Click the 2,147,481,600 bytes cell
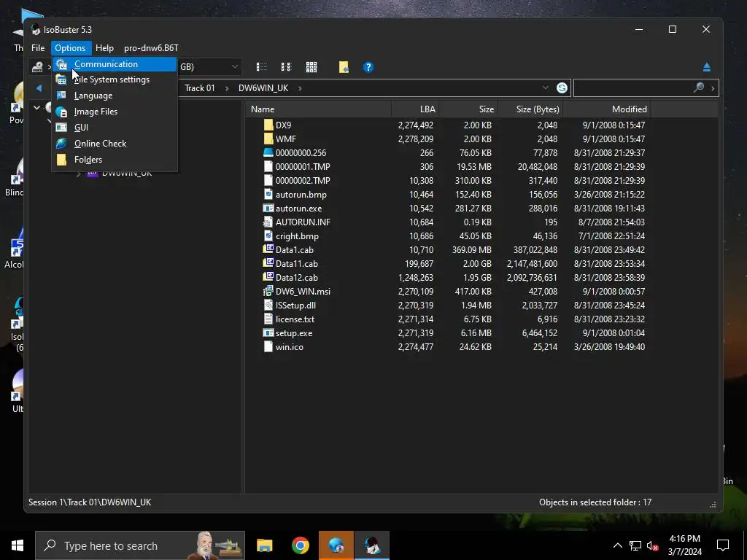The height and width of the screenshot is (560, 747). pos(532,264)
